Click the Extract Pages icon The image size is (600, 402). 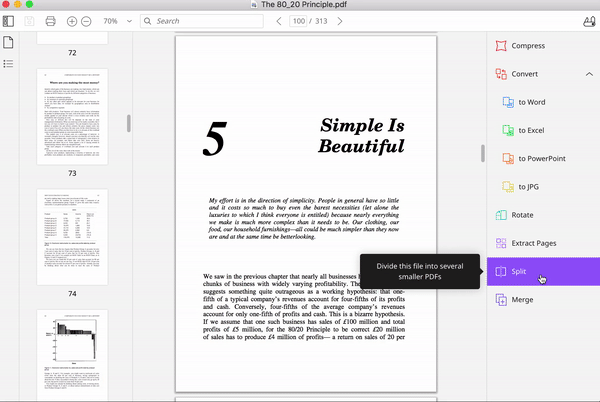coord(501,243)
